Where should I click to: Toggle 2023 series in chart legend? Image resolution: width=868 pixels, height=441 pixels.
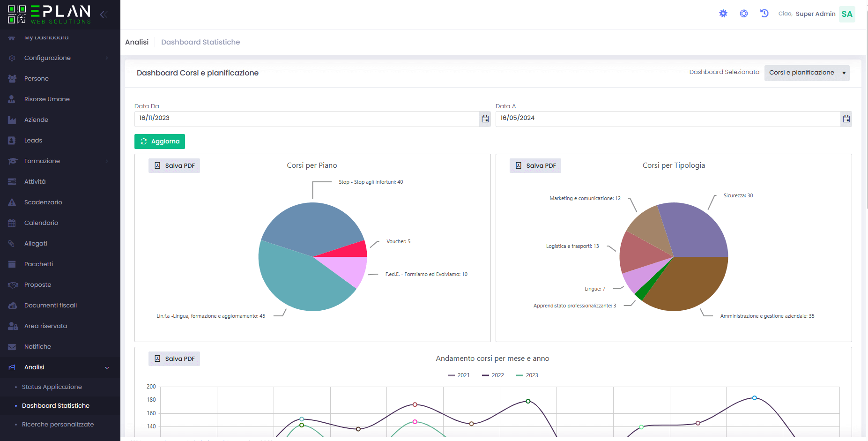point(527,375)
